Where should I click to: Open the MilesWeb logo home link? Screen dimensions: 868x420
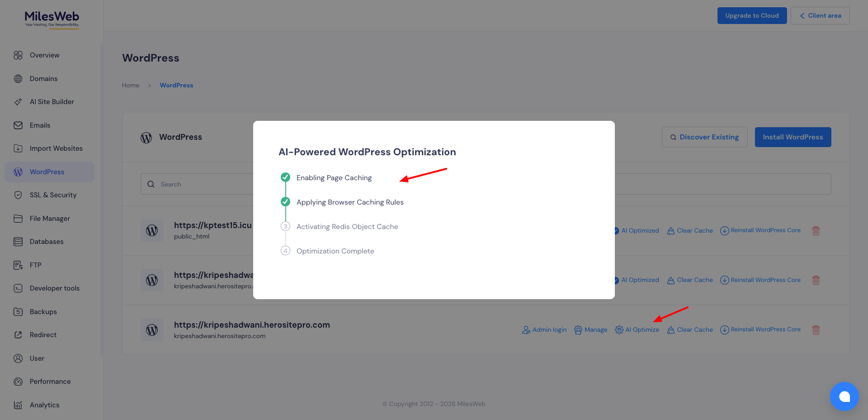[52, 19]
